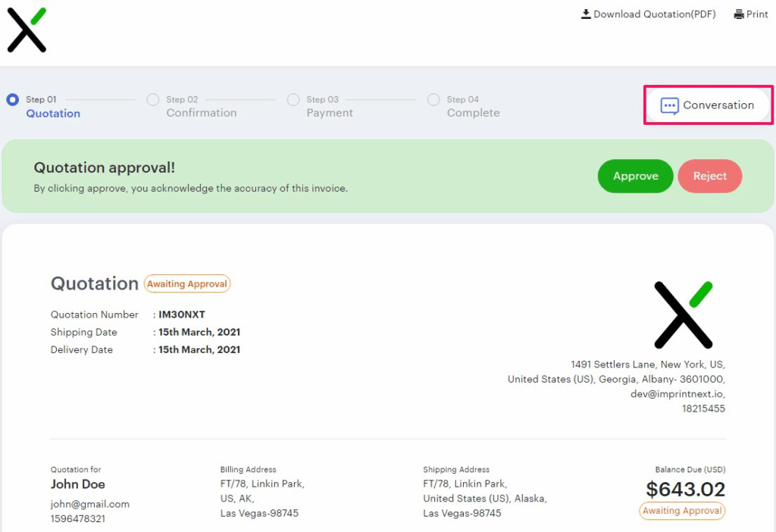776x532 pixels.
Task: Select the Step 03 Payment radio circle
Action: [293, 99]
